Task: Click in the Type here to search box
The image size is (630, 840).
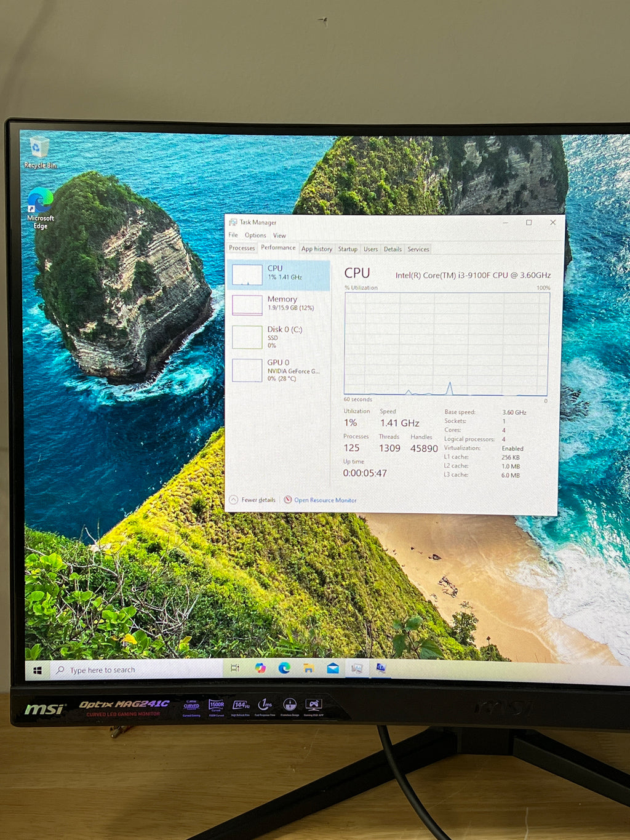Action: 135,670
